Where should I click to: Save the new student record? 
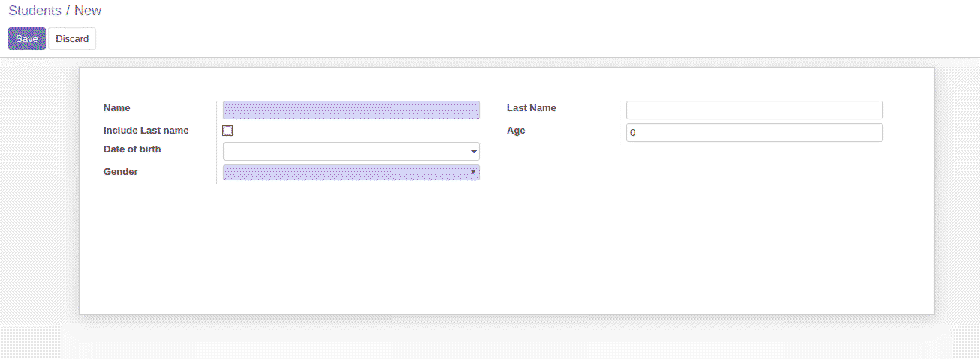(x=27, y=38)
